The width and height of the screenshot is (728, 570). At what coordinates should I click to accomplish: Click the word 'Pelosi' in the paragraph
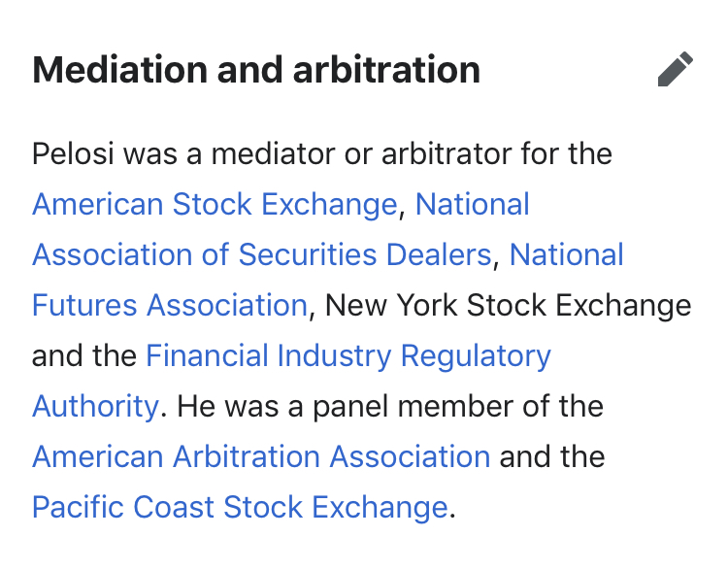(73, 153)
